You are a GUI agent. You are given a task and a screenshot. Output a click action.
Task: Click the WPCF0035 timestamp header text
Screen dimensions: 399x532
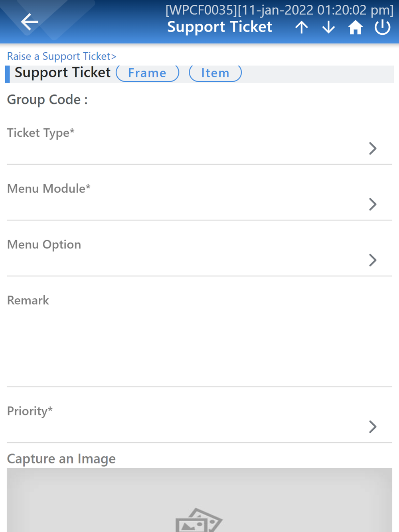[279, 10]
